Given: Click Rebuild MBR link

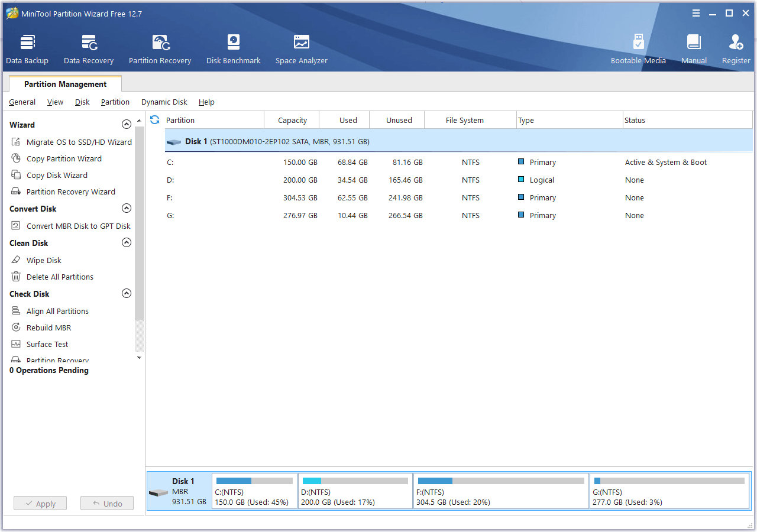Looking at the screenshot, I should (48, 327).
